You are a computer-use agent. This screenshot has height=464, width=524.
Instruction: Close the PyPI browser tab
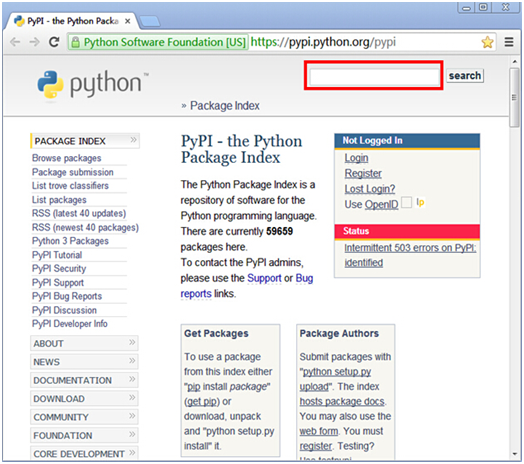click(127, 21)
